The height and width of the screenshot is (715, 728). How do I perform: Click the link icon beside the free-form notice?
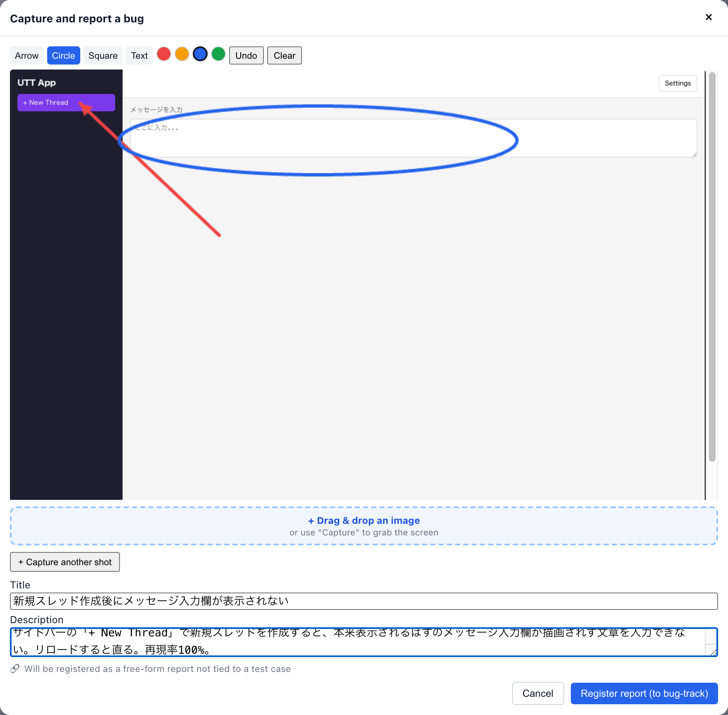(15, 669)
